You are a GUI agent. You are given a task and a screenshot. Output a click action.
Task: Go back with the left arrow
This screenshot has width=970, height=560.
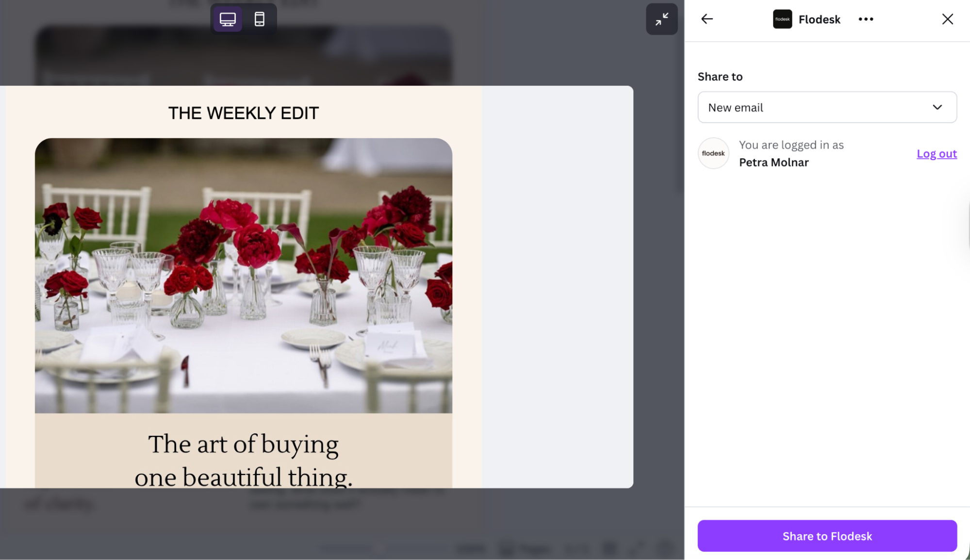[707, 19]
